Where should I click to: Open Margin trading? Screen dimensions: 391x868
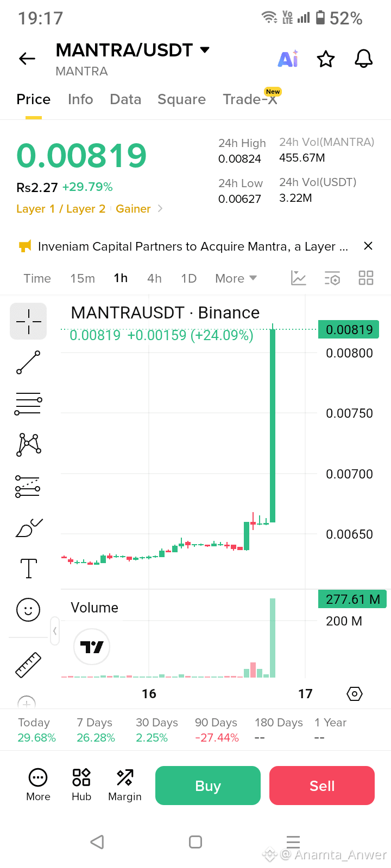(x=125, y=785)
